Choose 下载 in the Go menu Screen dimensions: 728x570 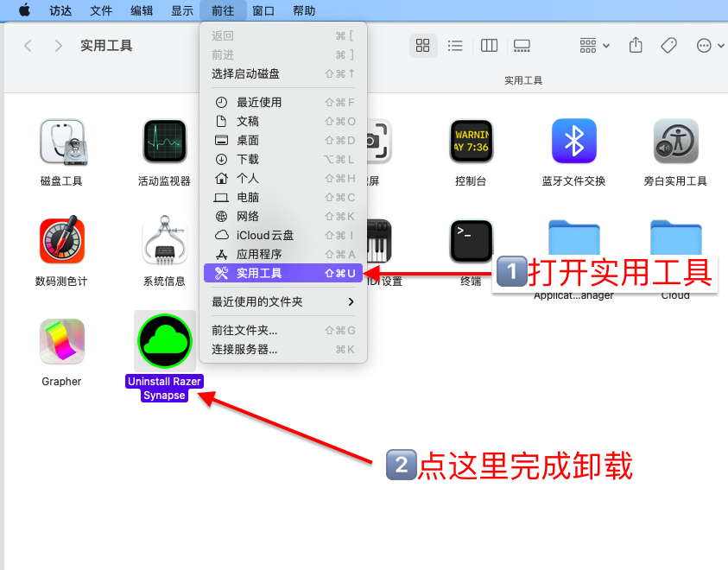pyautogui.click(x=283, y=159)
